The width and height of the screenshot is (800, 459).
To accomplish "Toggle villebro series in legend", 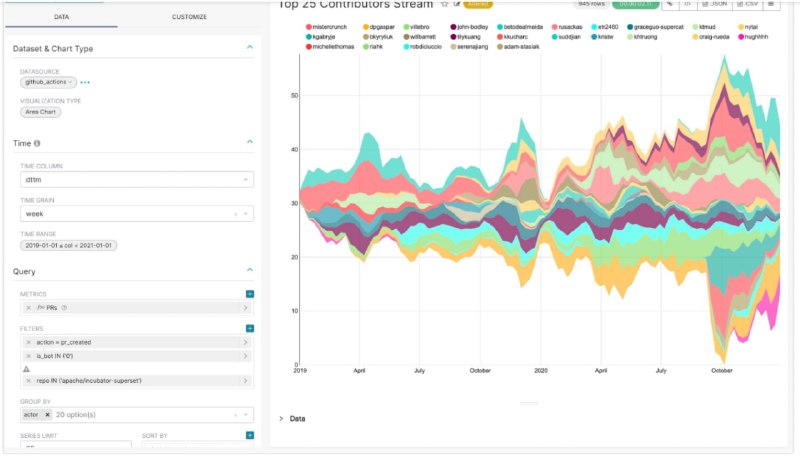I will [416, 27].
